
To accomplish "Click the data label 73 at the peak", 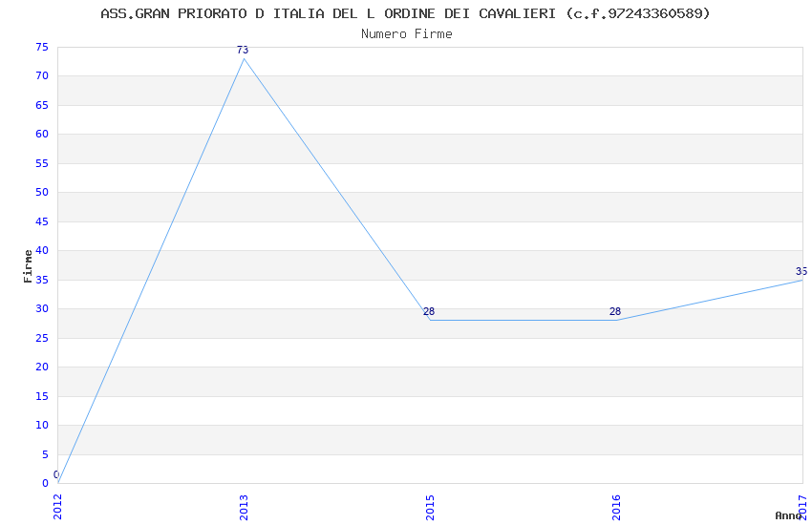I will (243, 51).
